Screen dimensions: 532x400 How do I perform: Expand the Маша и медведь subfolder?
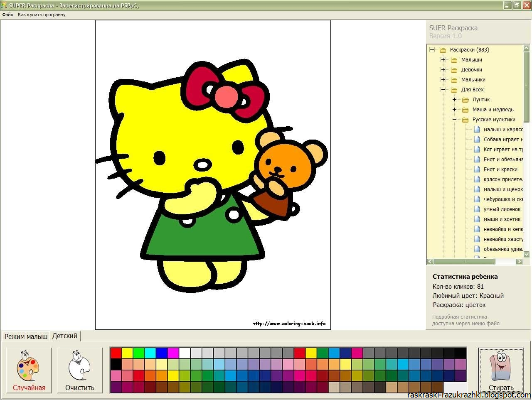coord(454,110)
